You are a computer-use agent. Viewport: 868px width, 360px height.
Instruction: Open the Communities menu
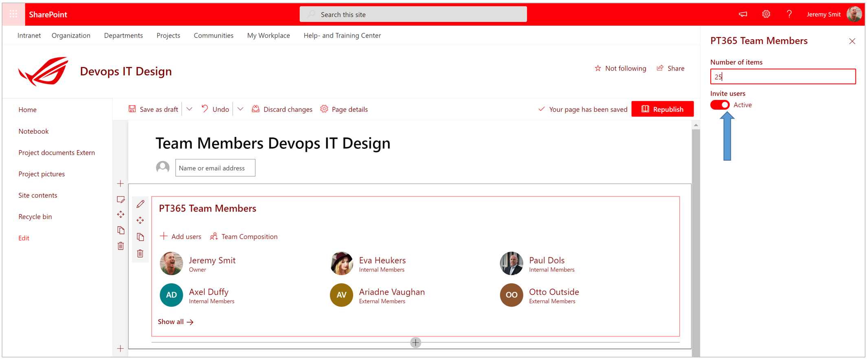pos(213,35)
